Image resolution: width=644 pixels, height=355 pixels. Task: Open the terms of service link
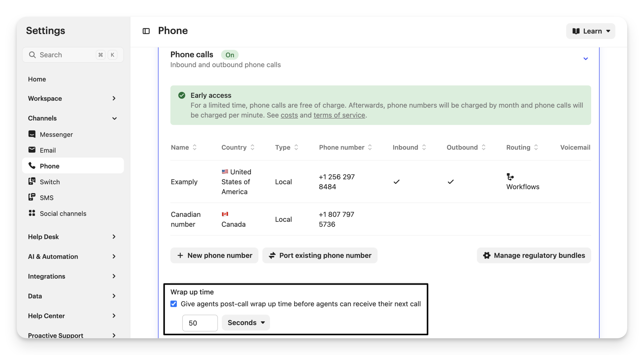point(339,115)
